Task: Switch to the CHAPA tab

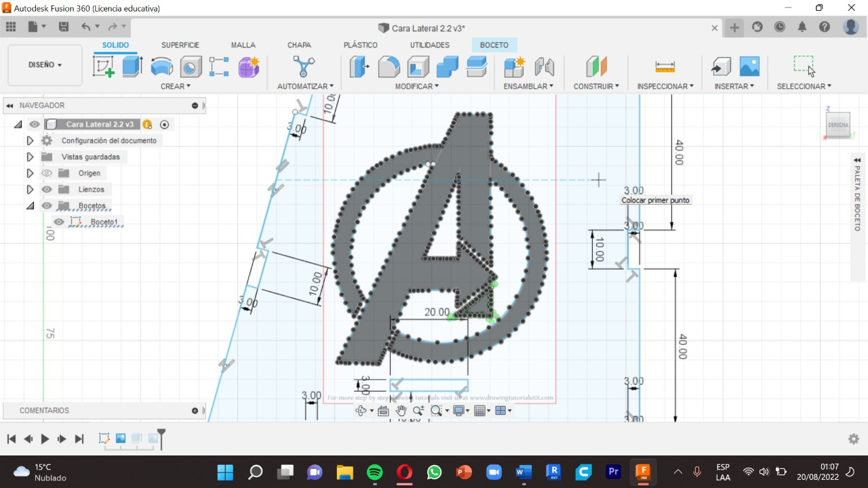Action: [x=299, y=45]
